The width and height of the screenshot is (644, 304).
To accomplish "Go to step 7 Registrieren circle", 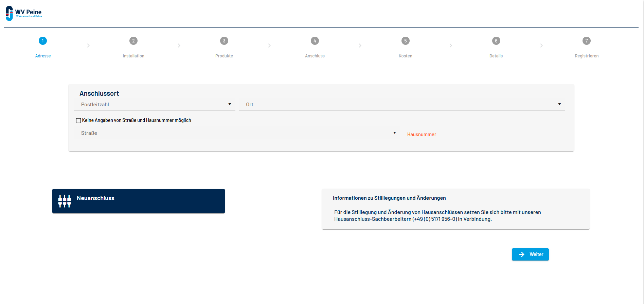I will 587,41.
